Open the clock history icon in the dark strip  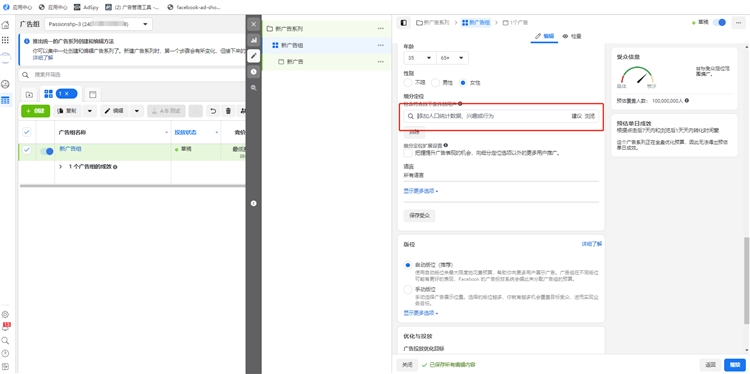(254, 72)
